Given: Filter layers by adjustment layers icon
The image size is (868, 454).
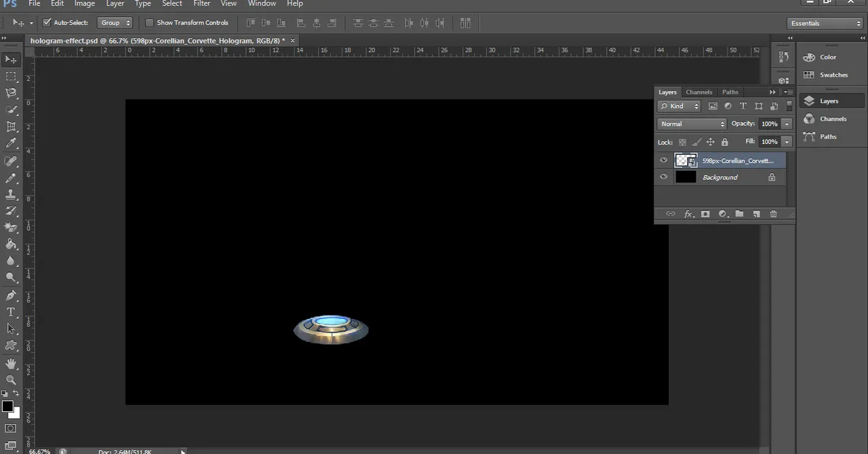Looking at the screenshot, I should (x=728, y=106).
